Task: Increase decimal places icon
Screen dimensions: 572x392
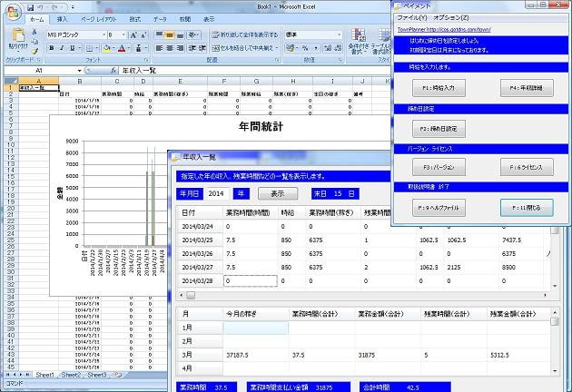Action: [x=328, y=48]
